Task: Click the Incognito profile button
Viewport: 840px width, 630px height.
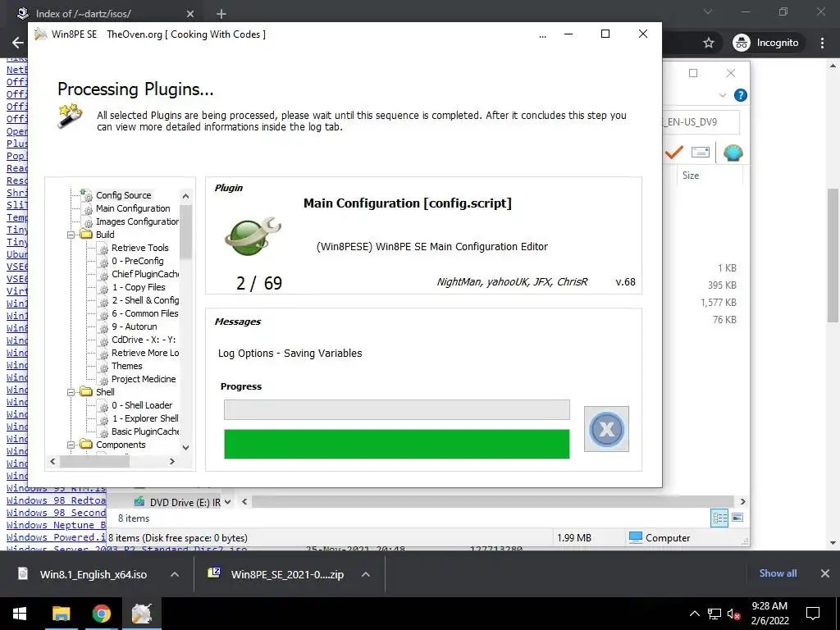Action: click(766, 43)
